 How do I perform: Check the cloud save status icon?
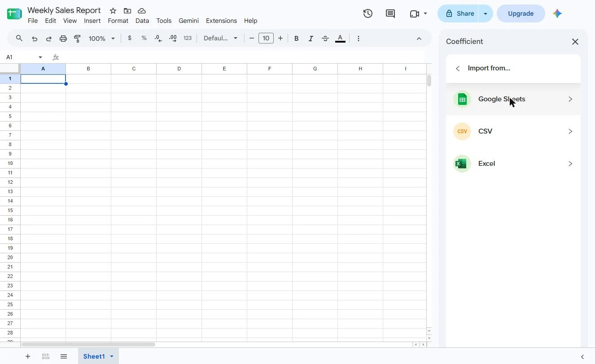(142, 11)
